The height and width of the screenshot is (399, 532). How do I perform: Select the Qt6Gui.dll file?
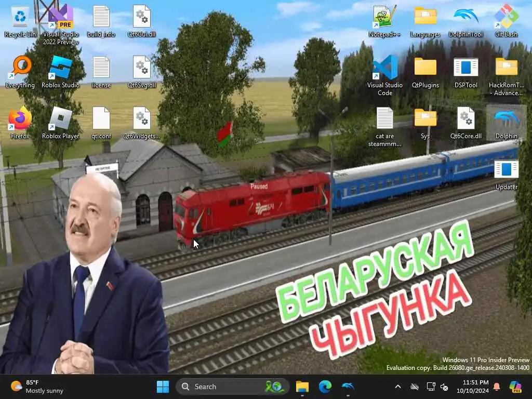pyautogui.click(x=142, y=22)
